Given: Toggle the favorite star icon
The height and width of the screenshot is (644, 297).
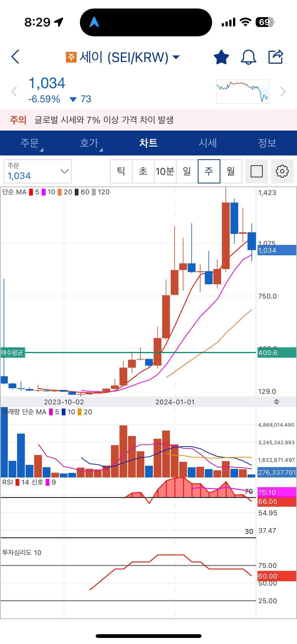Looking at the screenshot, I should [x=221, y=57].
